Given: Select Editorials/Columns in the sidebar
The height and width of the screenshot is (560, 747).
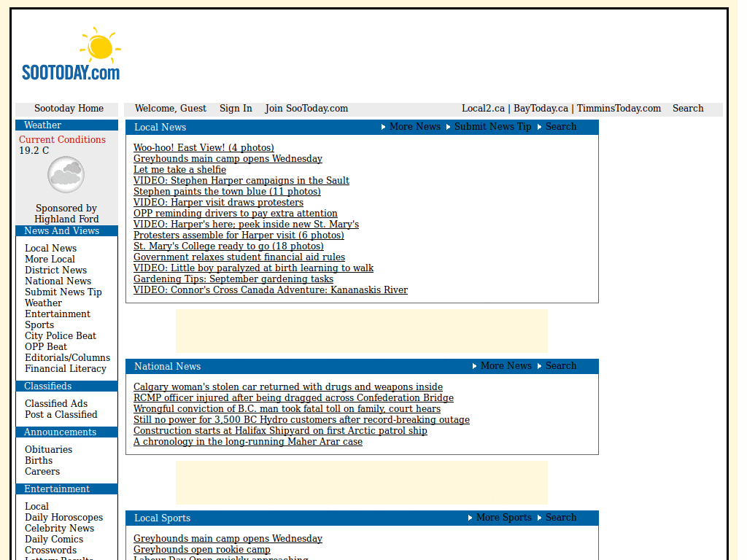Looking at the screenshot, I should click(67, 357).
